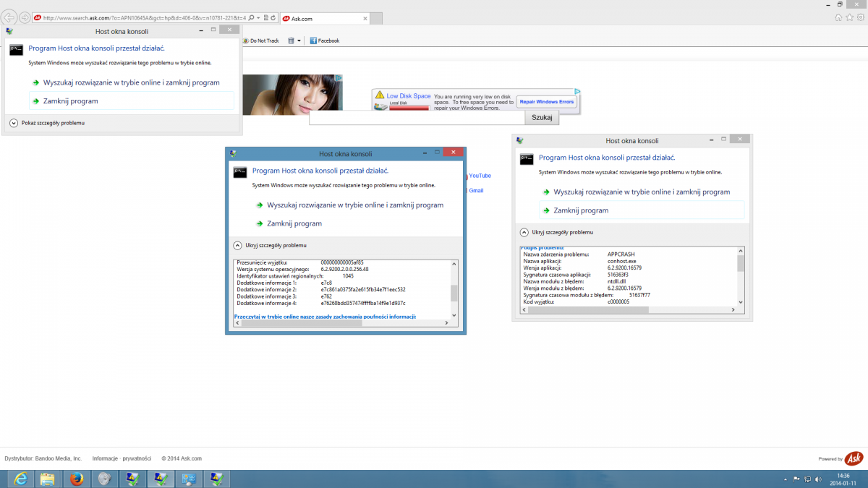868x488 pixels.
Task: Click prywatności footer link
Action: pyautogui.click(x=137, y=458)
